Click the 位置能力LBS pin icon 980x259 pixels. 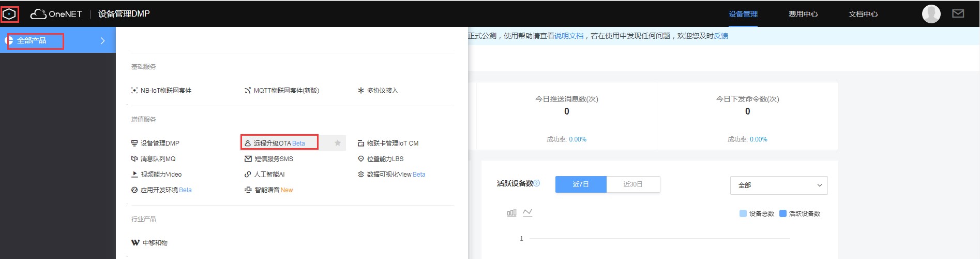(x=361, y=159)
